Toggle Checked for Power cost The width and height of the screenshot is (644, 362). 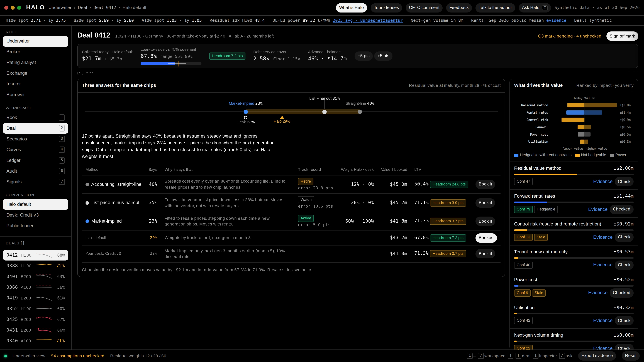point(621,293)
